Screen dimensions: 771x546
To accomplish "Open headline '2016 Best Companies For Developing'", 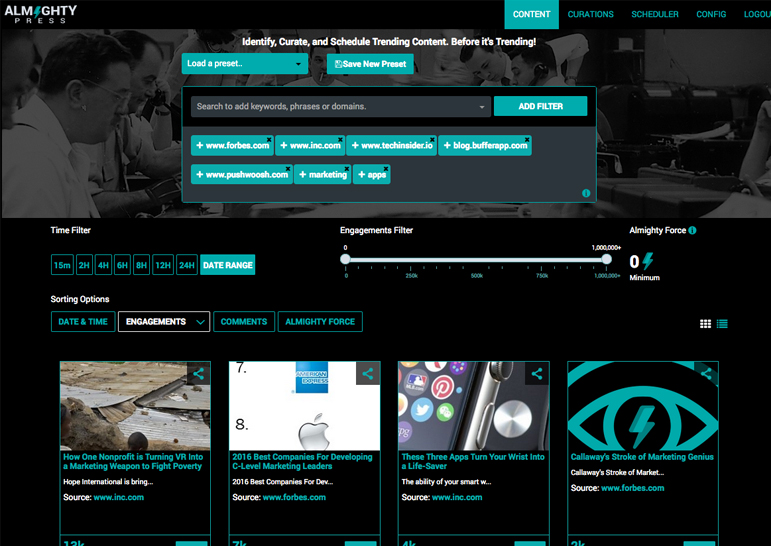I will (302, 461).
